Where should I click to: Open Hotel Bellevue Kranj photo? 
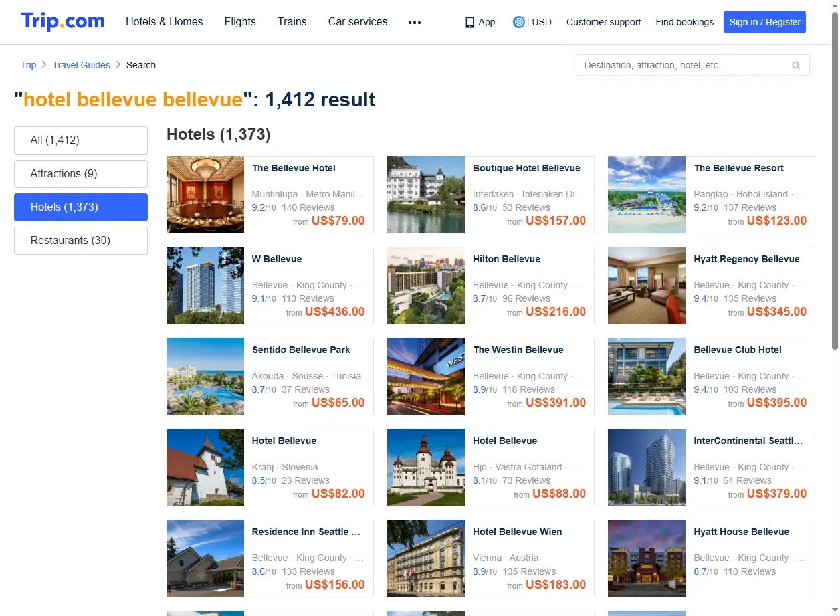[205, 468]
